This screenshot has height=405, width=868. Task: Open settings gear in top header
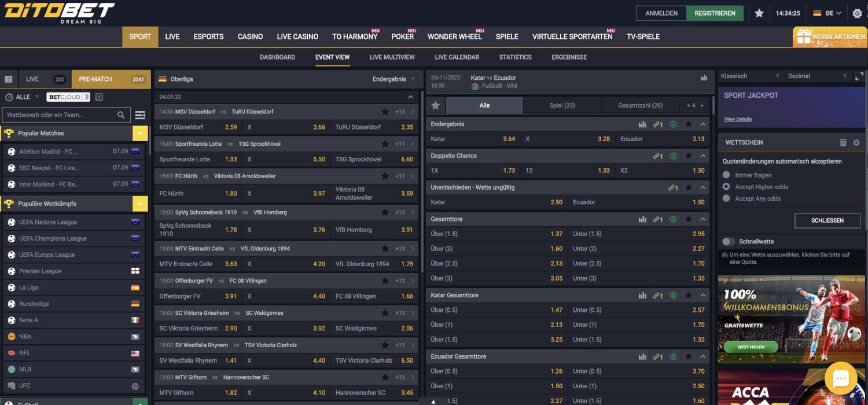coord(857,13)
